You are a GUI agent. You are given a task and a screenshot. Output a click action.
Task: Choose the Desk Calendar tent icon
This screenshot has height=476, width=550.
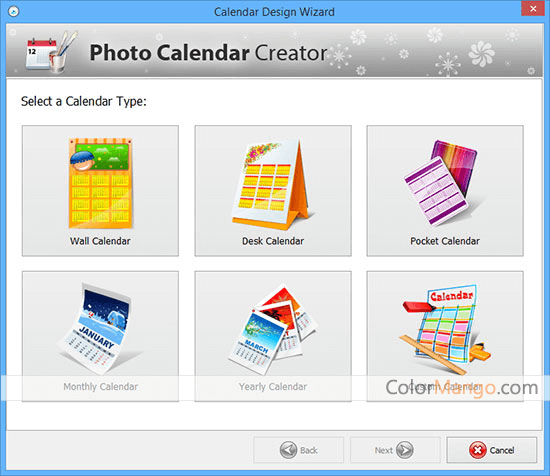coord(272,185)
